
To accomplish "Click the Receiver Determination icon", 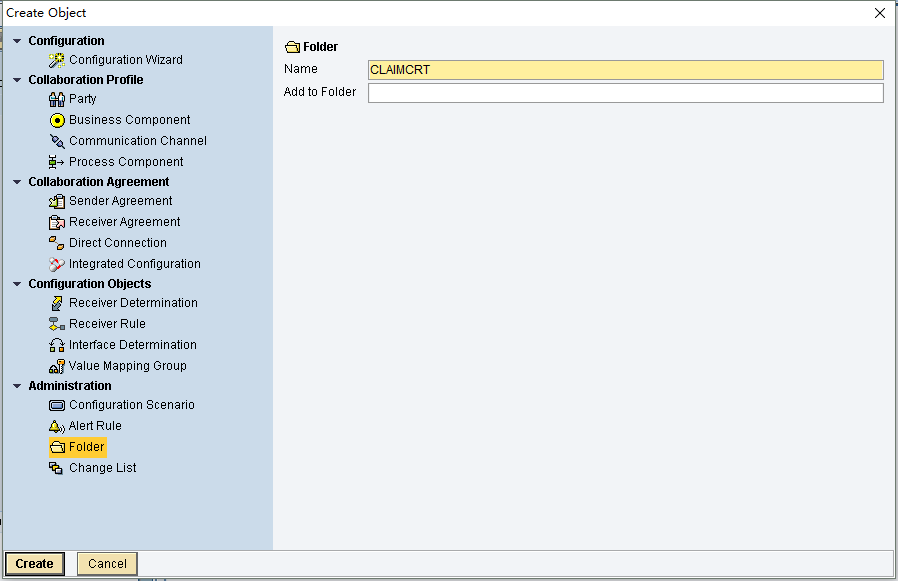I will point(57,303).
